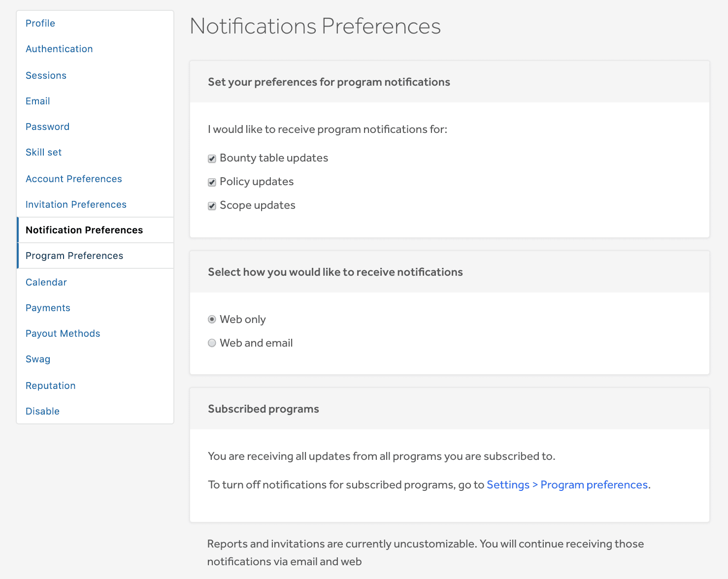Open the Calendar settings page
This screenshot has width=728, height=579.
tap(46, 282)
